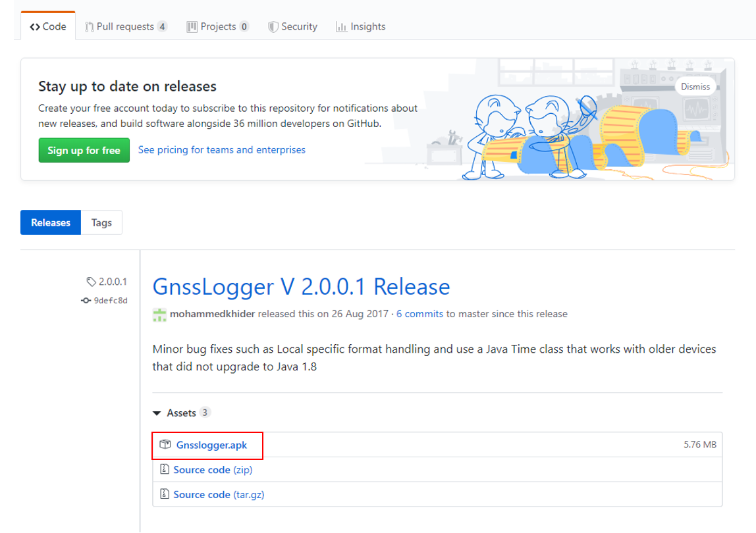Open the 6 commits link

click(419, 314)
